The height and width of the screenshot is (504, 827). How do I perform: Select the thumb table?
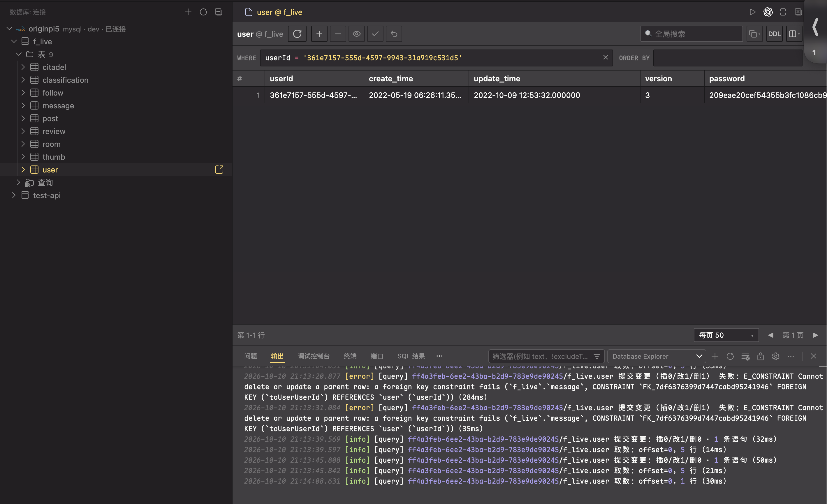pos(54,157)
